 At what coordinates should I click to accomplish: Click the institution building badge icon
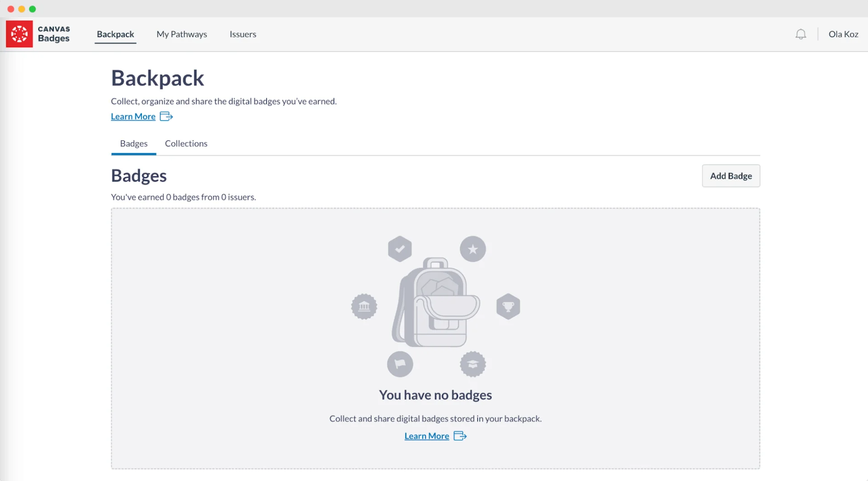[364, 307]
